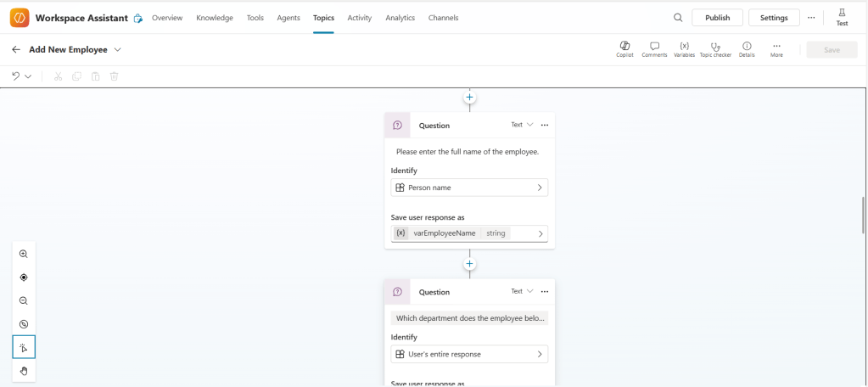Open the undo dropdown arrow

[x=29, y=76]
